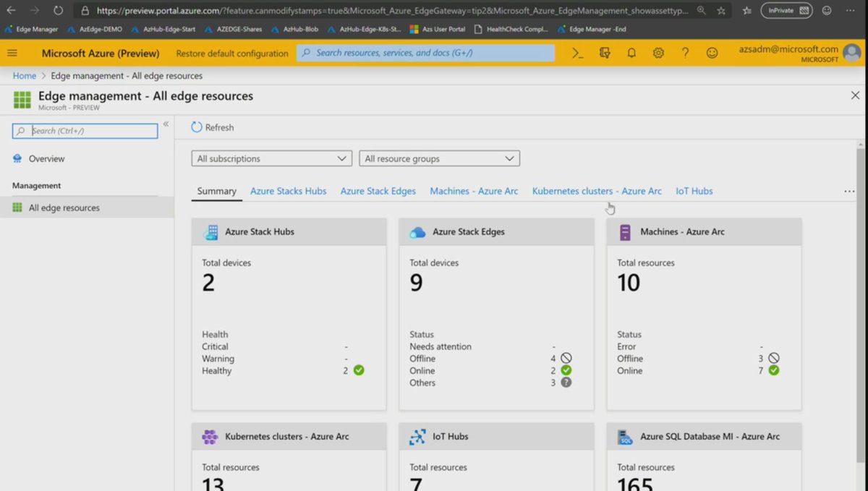Click Offline status icon in Machines - Azure Arc

click(774, 358)
